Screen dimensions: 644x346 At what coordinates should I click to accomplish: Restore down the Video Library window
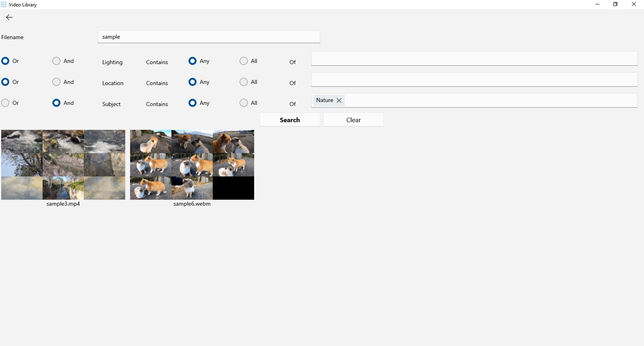(x=615, y=4)
